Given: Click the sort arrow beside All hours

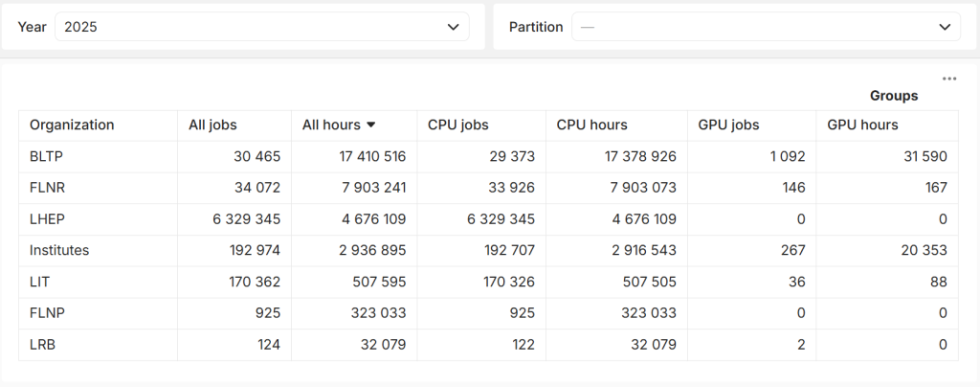Looking at the screenshot, I should click(370, 125).
